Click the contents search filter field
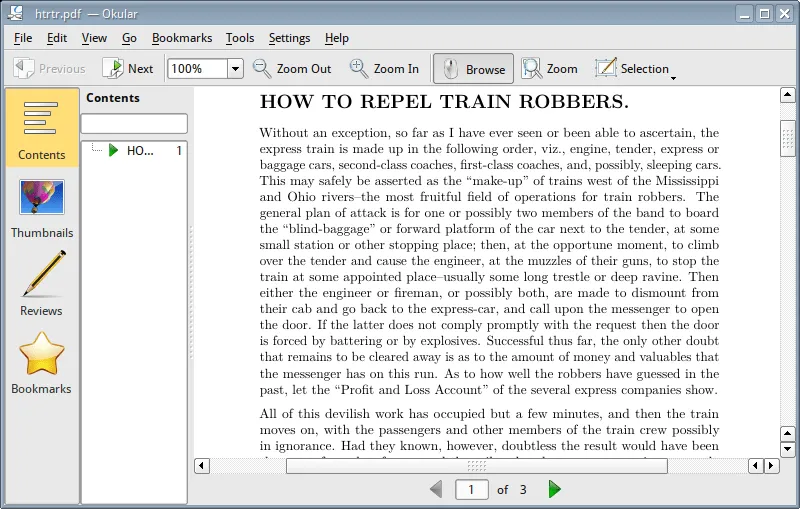This screenshot has width=800, height=509. [134, 123]
